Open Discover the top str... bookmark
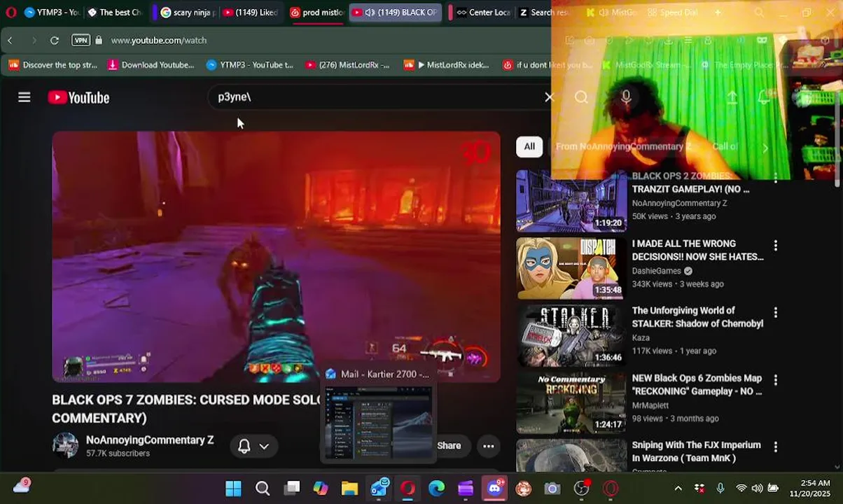This screenshot has width=843, height=504. pos(53,65)
